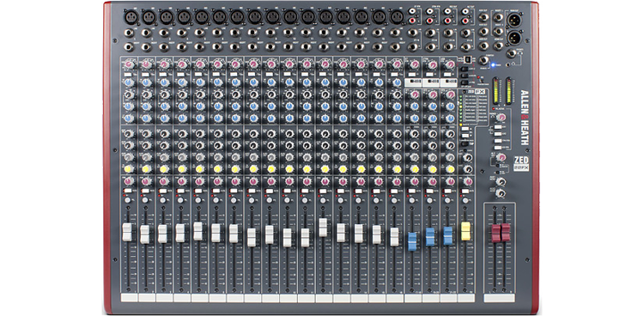Select the first blue stereo channel fader

(412, 241)
